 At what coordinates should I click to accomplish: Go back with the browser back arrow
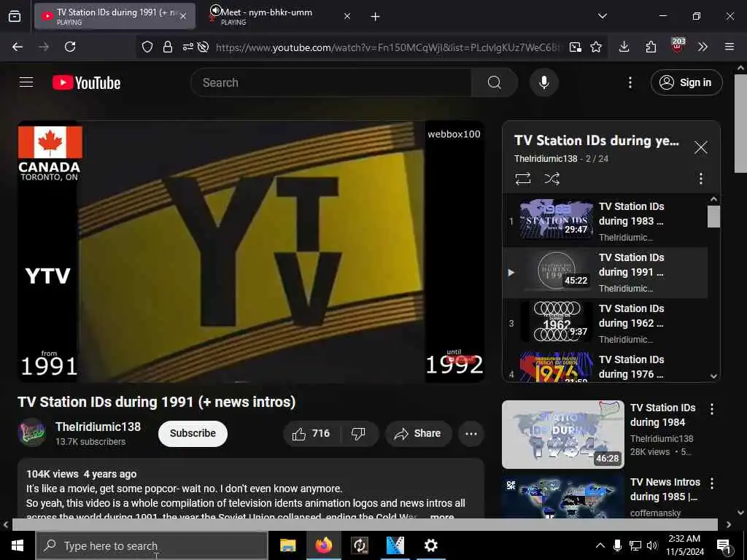coord(18,47)
